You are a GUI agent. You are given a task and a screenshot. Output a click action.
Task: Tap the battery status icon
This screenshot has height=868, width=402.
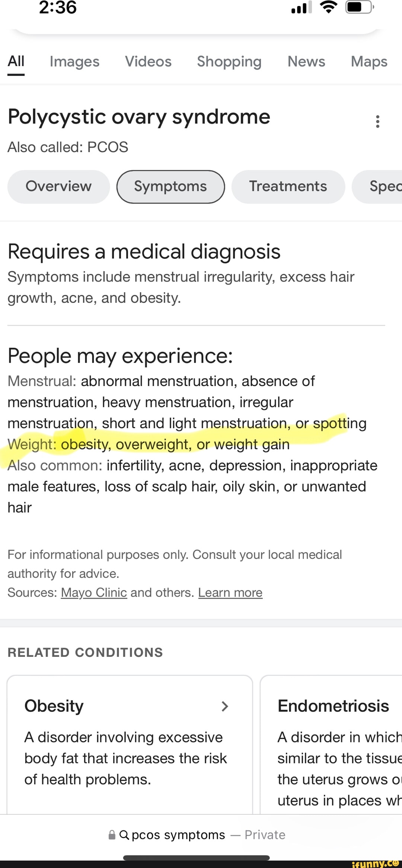(x=359, y=7)
